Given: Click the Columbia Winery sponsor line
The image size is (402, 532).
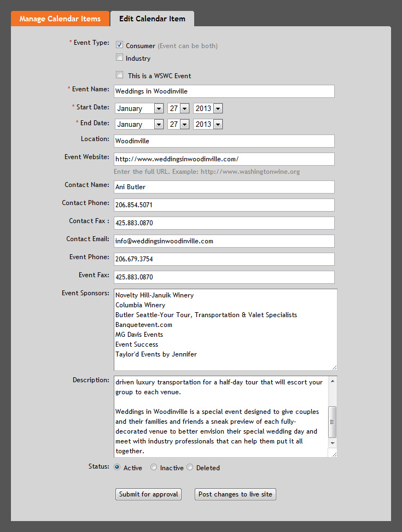Looking at the screenshot, I should click(140, 305).
